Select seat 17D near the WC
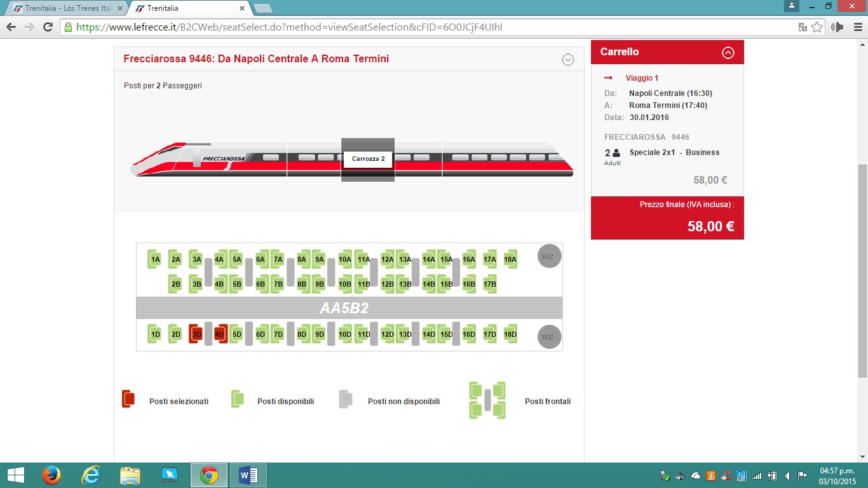The image size is (868, 488). point(489,334)
